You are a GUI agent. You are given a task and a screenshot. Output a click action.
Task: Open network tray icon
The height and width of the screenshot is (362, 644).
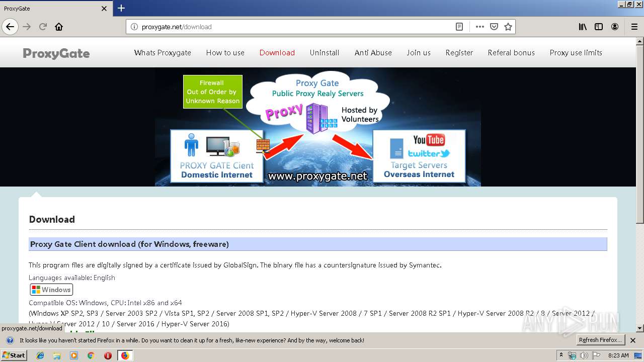[x=572, y=355]
